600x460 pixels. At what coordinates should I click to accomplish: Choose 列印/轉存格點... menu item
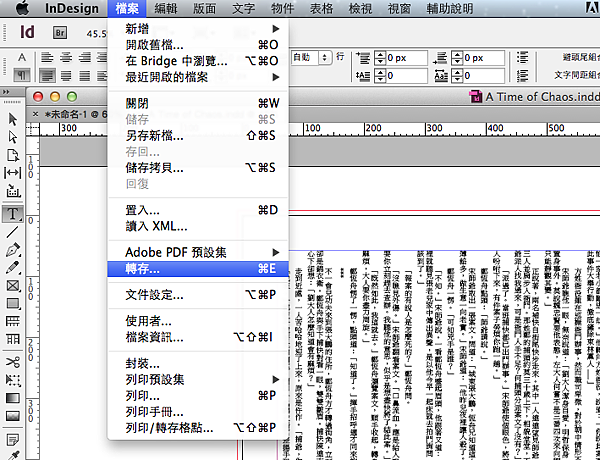197,428
